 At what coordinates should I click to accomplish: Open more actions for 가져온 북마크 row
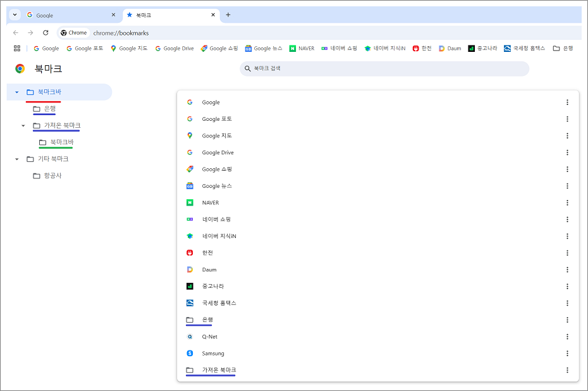567,370
